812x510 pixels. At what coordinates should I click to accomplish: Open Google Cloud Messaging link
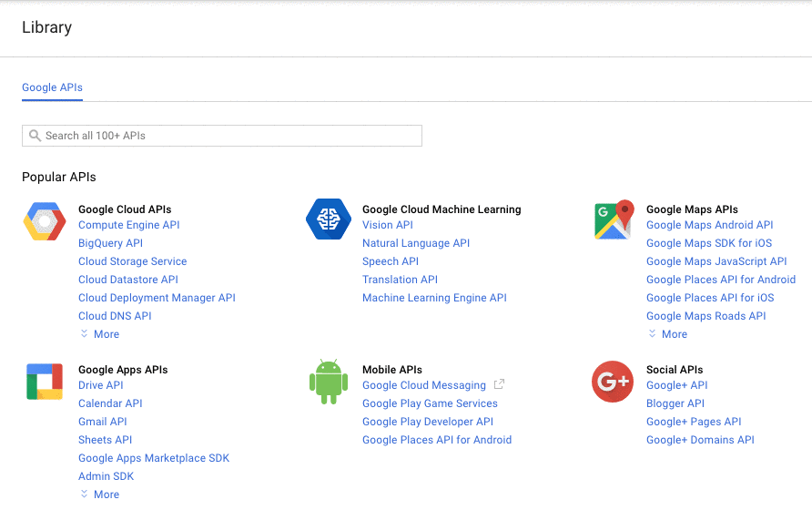pyautogui.click(x=424, y=385)
